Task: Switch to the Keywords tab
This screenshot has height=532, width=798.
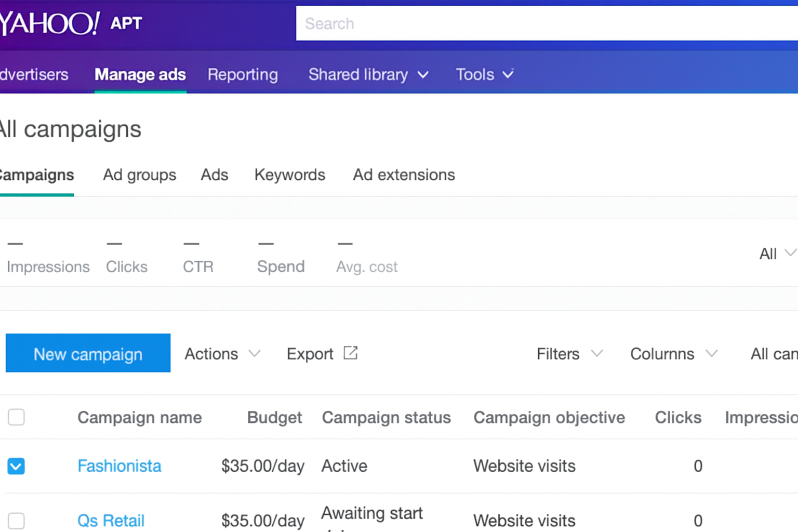Action: point(289,175)
